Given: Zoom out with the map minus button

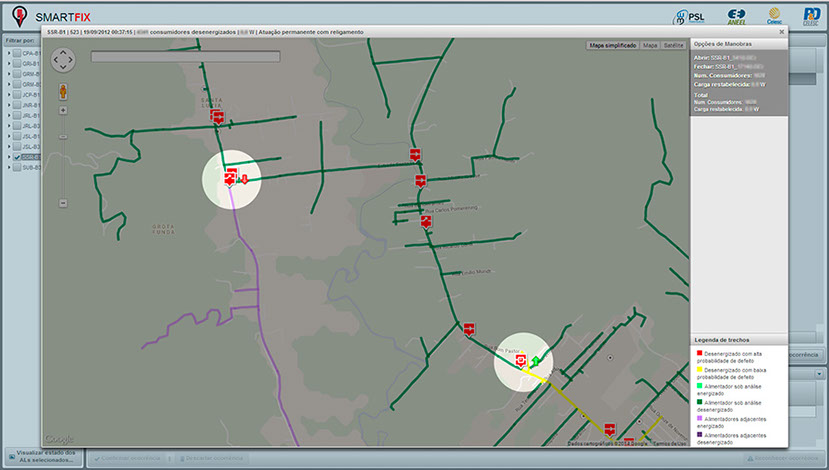Looking at the screenshot, I should (x=63, y=203).
